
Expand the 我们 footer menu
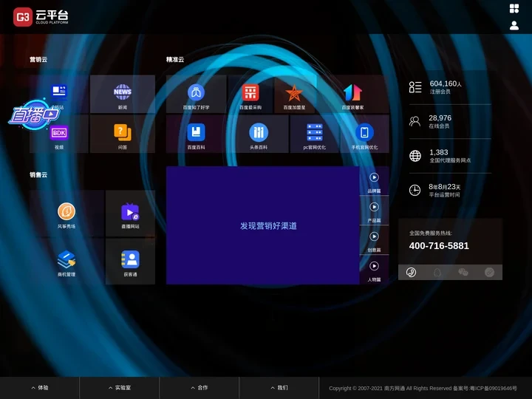point(279,388)
